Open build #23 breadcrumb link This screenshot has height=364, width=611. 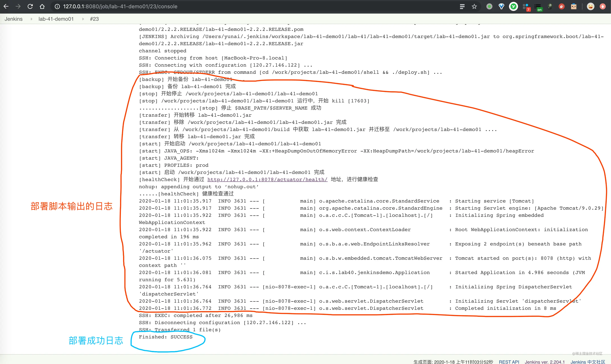[x=94, y=19]
